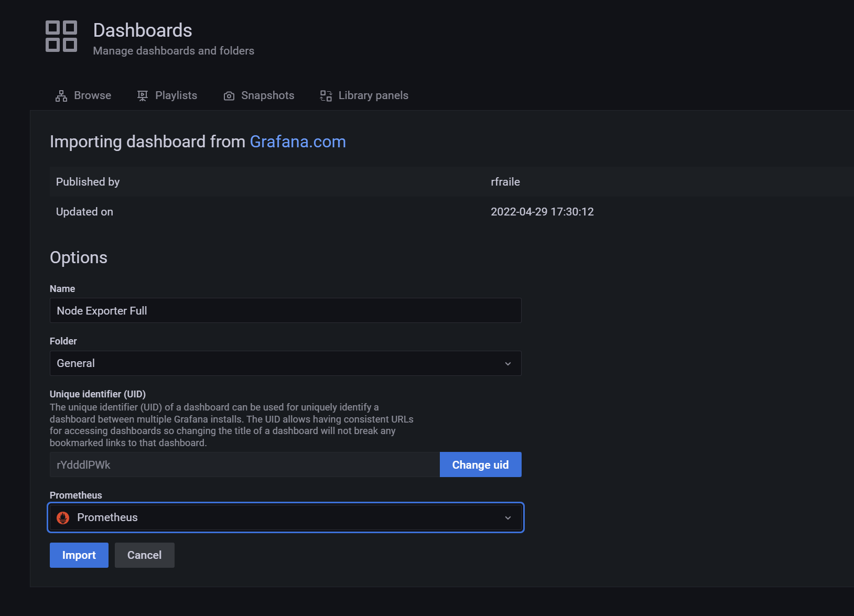Click the Prometheus flame datasource icon
The image size is (854, 616).
click(63, 518)
